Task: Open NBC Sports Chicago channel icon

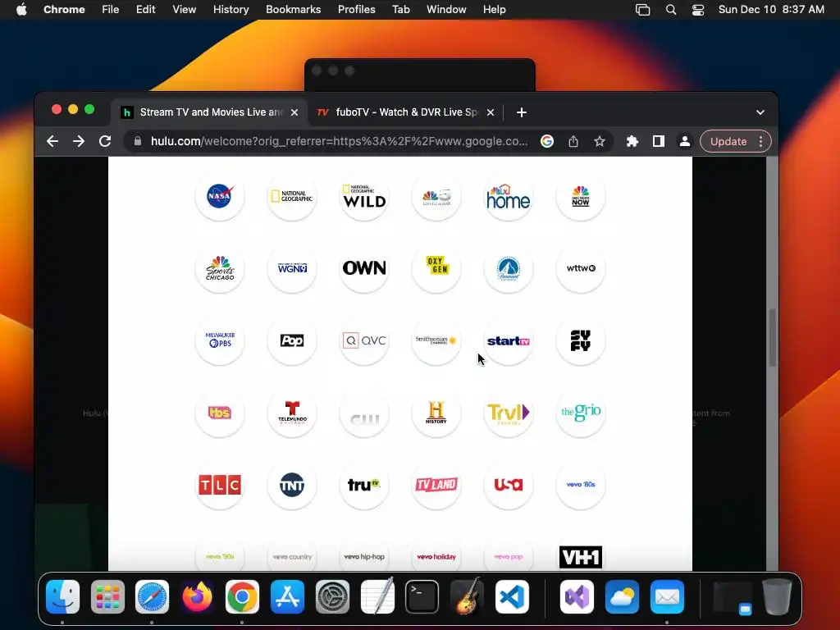Action: pyautogui.click(x=220, y=268)
